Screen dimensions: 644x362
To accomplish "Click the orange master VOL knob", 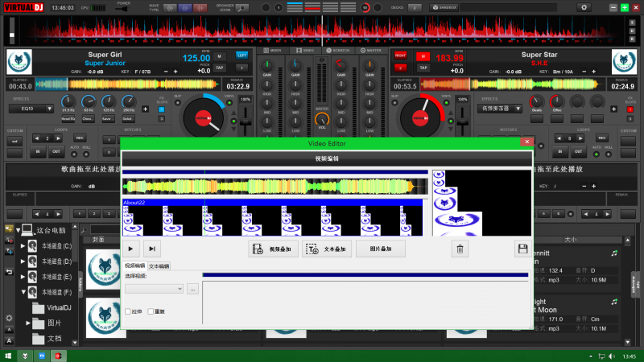I will point(322,119).
